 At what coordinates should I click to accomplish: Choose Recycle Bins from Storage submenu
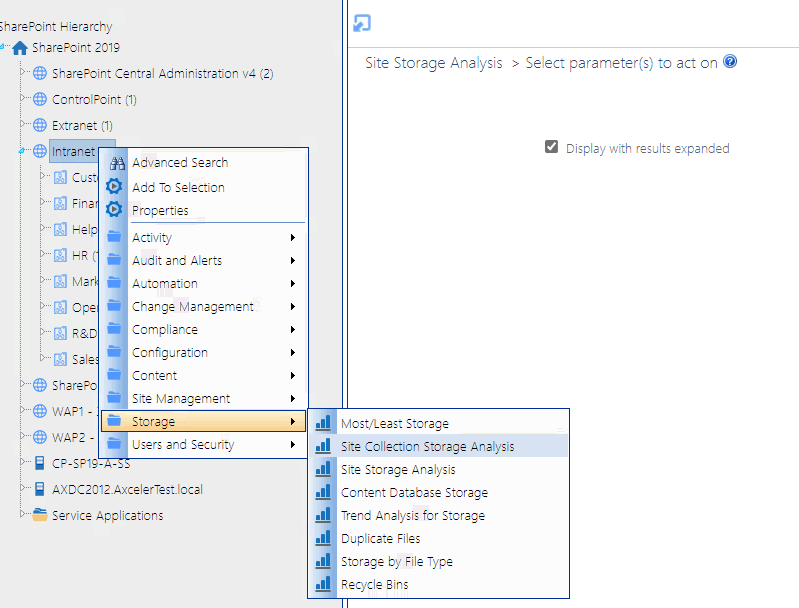pyautogui.click(x=439, y=585)
